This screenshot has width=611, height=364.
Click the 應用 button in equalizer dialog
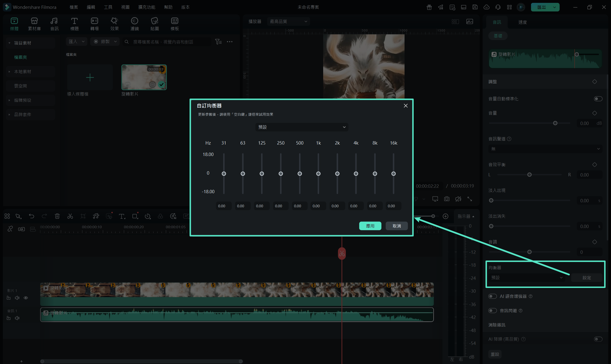click(x=370, y=226)
